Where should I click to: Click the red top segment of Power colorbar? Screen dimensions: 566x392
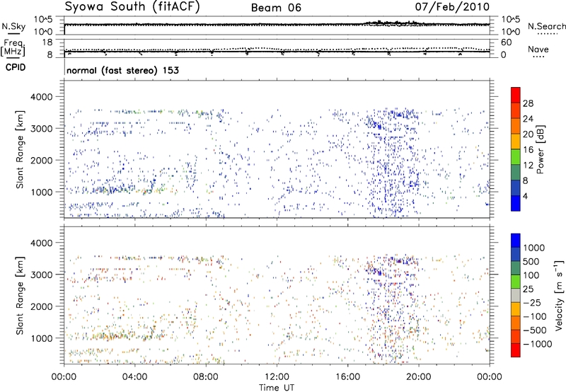pyautogui.click(x=516, y=95)
